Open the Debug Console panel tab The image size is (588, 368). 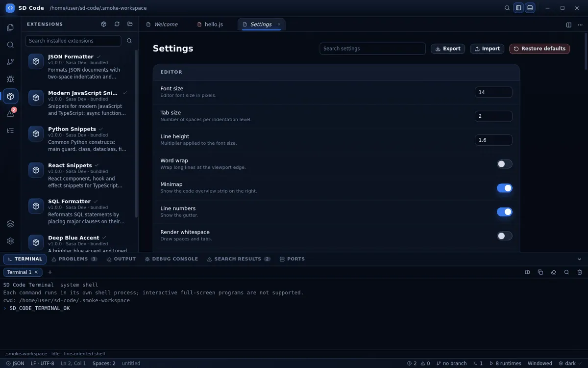[171, 259]
